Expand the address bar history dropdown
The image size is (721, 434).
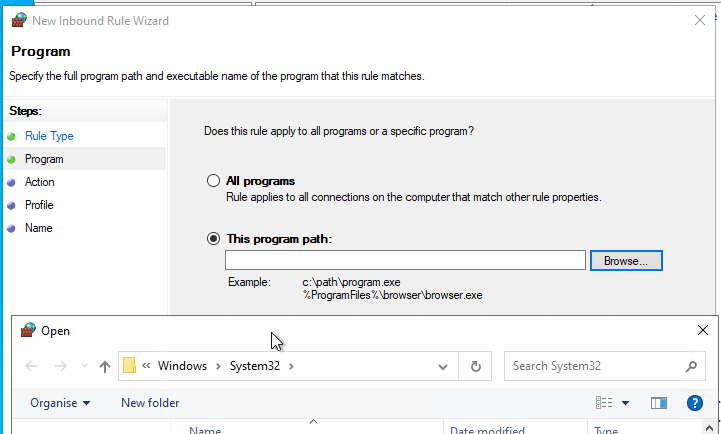pyautogui.click(x=442, y=366)
